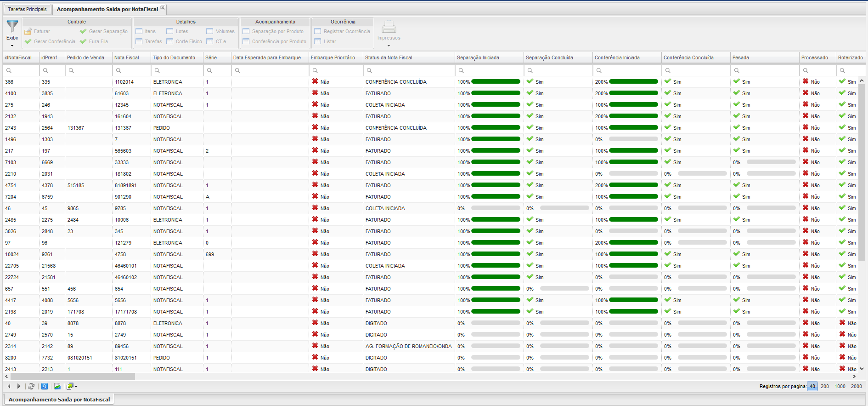Click Separação Iniciada progress bar for row 366
The image size is (868, 406).
click(496, 81)
